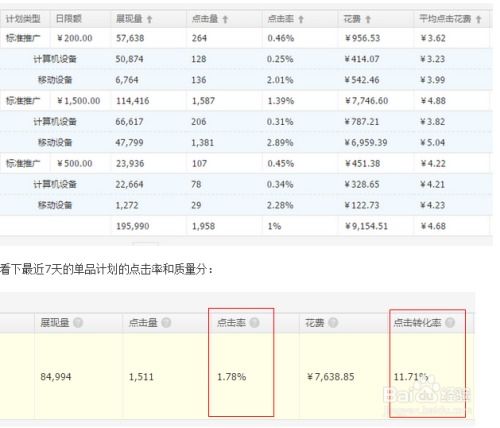Select 移动设备 row with 6,764 impressions

point(246,80)
